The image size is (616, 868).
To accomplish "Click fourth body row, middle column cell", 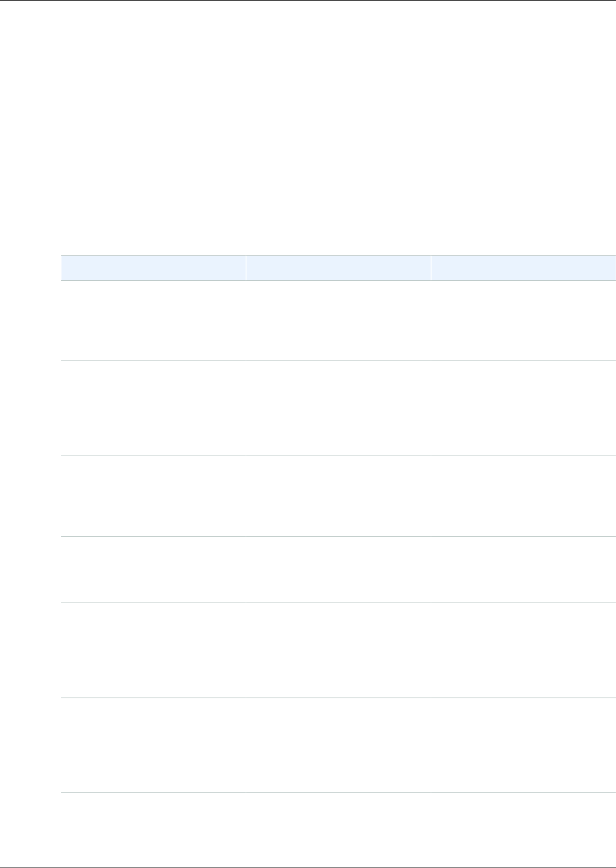I will 338,570.
